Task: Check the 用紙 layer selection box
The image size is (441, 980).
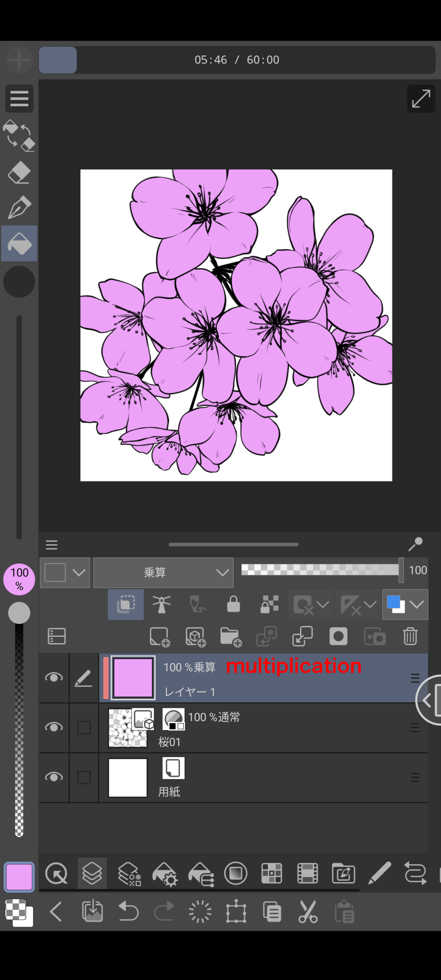Action: coord(84,777)
